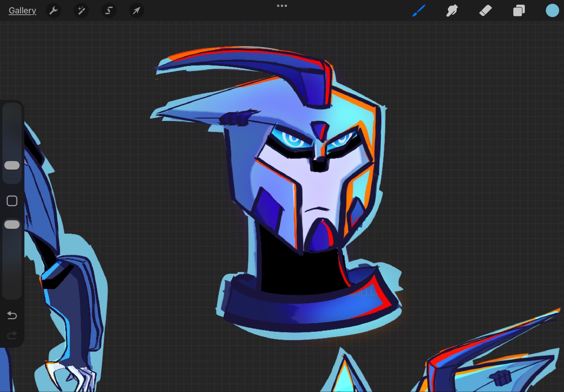This screenshot has height=392, width=564.
Task: Select the Eraser tool
Action: coord(486,11)
